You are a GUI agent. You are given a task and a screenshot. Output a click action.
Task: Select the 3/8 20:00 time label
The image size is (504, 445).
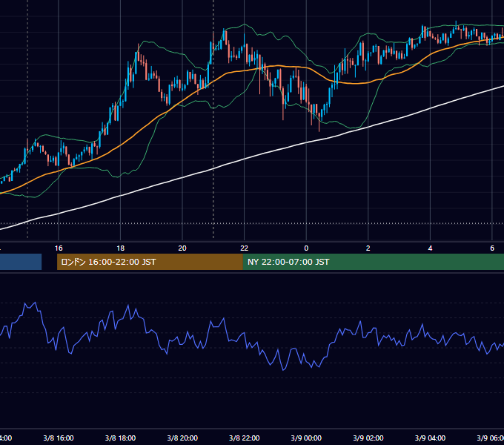point(182,438)
